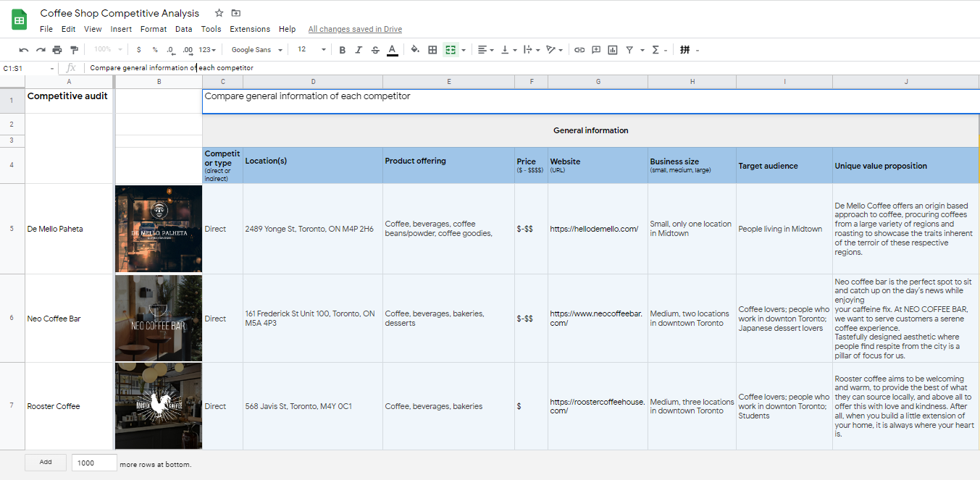Open the Data menu

click(x=184, y=29)
